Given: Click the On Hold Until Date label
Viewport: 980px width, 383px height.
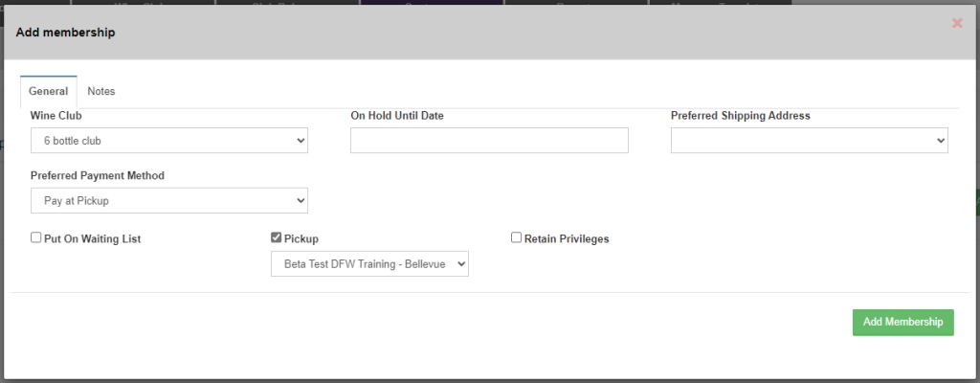Looking at the screenshot, I should coord(397,116).
